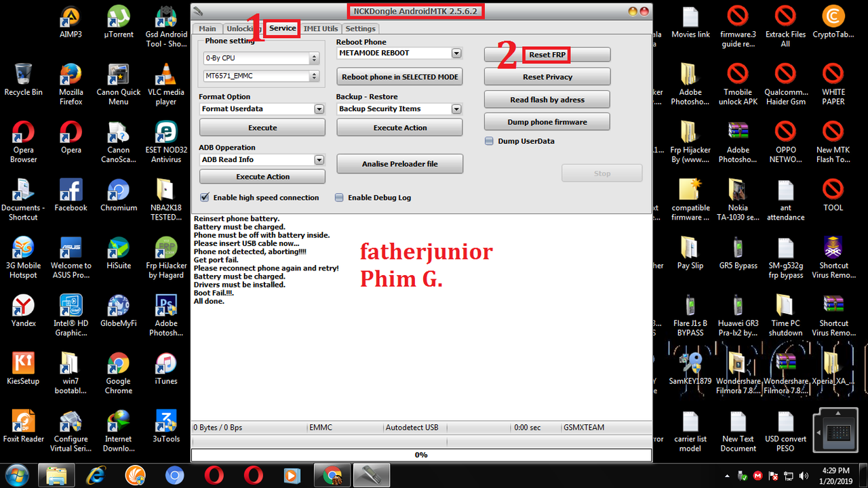Screen dimensions: 868x488
Task: Open the Recycle Bin icon
Action: [x=23, y=80]
